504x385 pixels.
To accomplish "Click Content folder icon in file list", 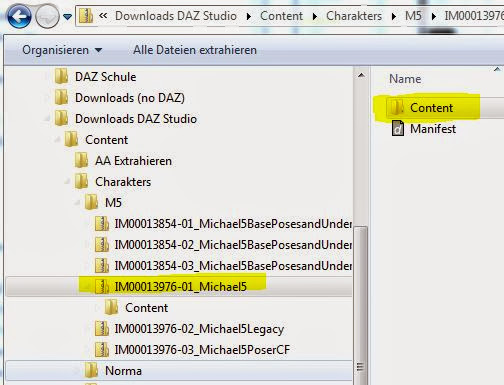I will coord(397,107).
